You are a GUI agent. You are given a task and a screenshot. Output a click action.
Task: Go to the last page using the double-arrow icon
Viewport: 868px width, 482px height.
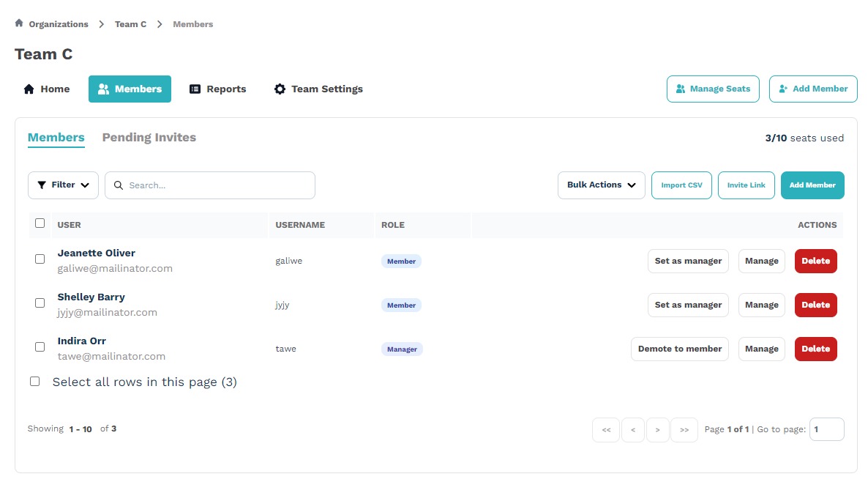click(x=684, y=430)
